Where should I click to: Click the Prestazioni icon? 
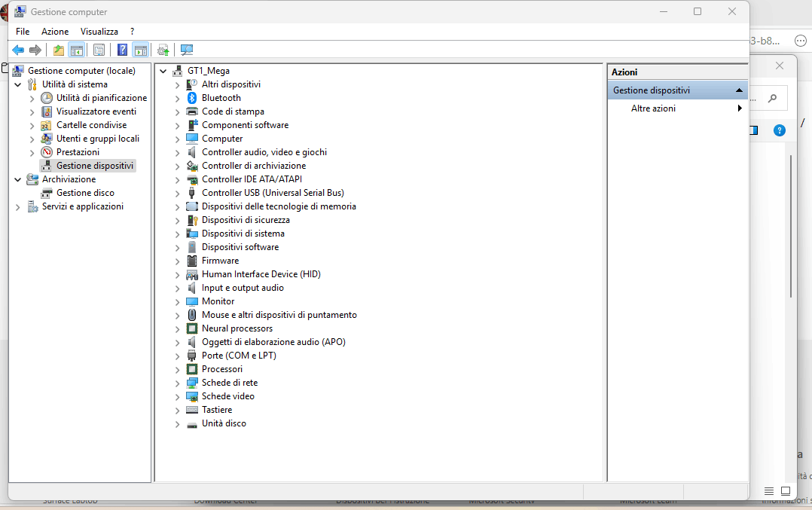click(x=47, y=151)
